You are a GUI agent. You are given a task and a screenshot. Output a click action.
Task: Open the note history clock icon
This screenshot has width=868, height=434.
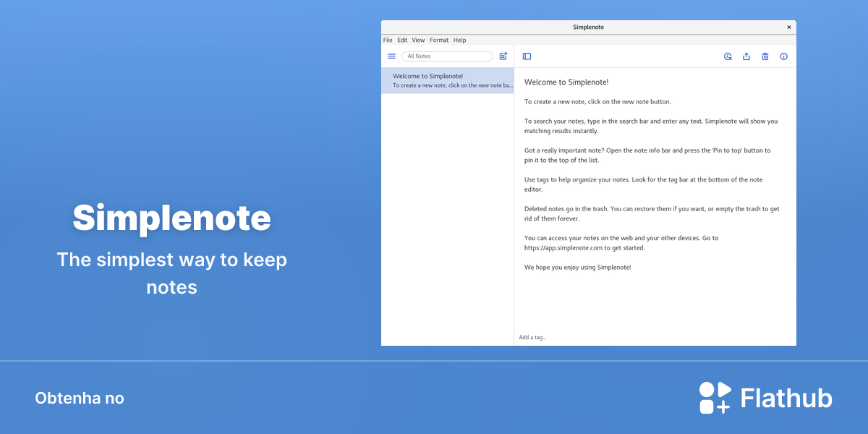click(x=728, y=56)
